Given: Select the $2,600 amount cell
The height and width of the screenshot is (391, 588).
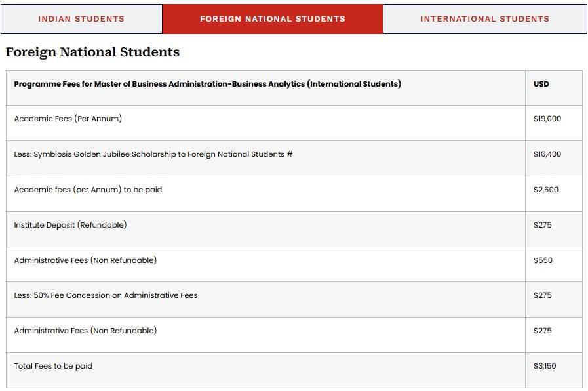Looking at the screenshot, I should tap(545, 190).
